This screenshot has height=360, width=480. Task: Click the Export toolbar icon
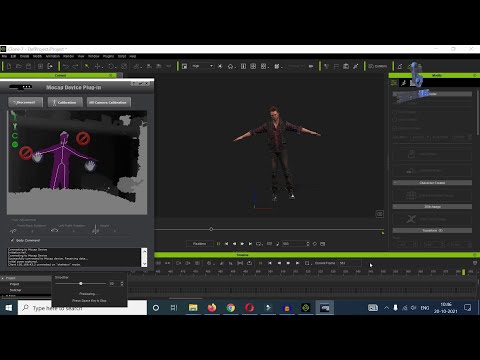(50, 66)
